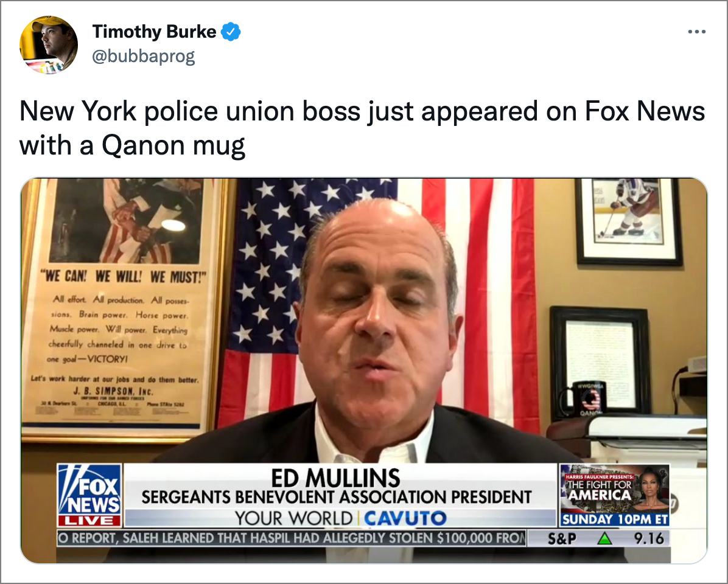The image size is (728, 584).
Task: Click the tweet text about Qanon mug
Action: tap(362, 128)
